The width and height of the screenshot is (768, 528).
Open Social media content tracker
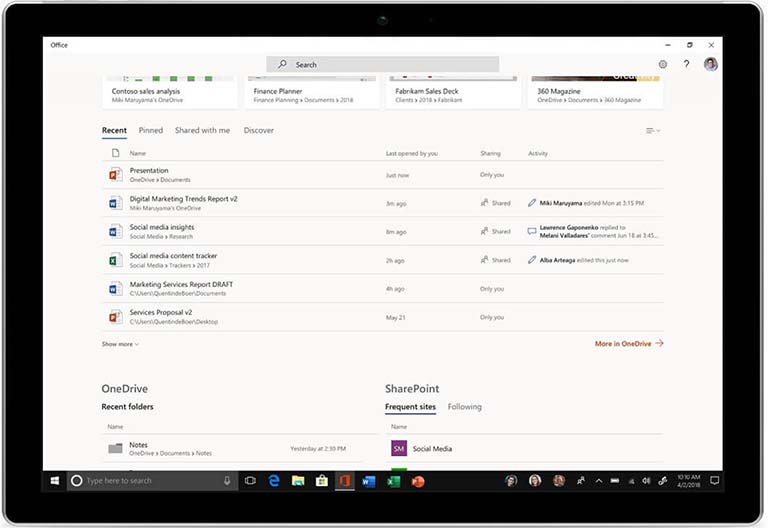coord(173,256)
